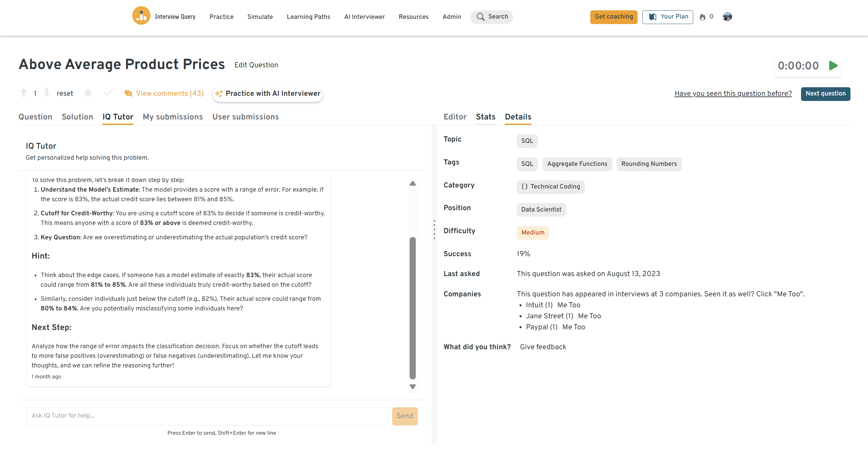868x455 pixels.
Task: Click the View comments chat icon
Action: coord(128,93)
